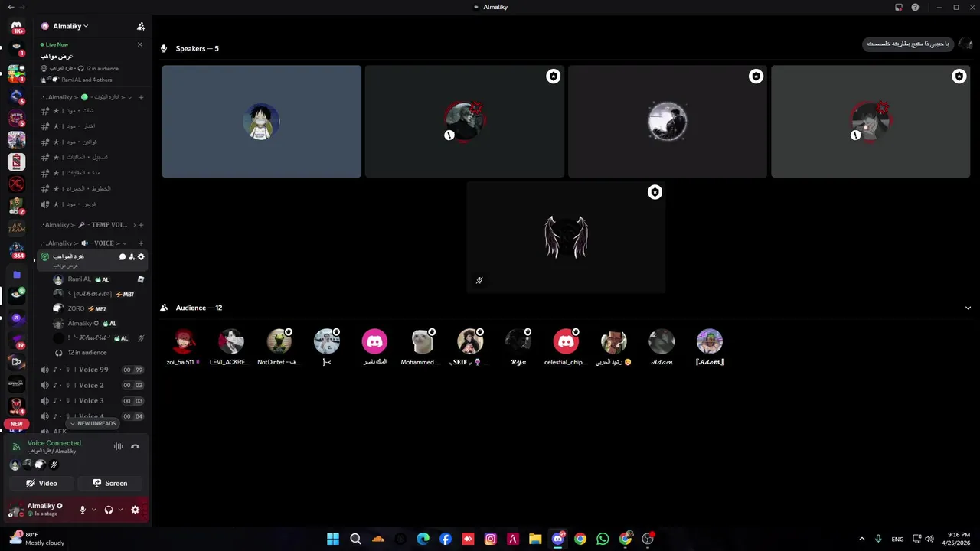The height and width of the screenshot is (551, 980).
Task: Open server icon with 364 badge
Action: 17,250
